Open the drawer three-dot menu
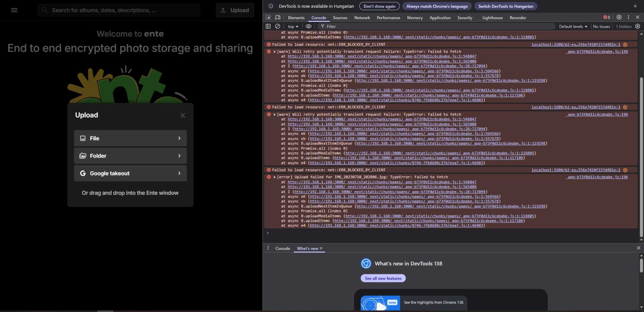The width and height of the screenshot is (644, 312). pos(268,248)
